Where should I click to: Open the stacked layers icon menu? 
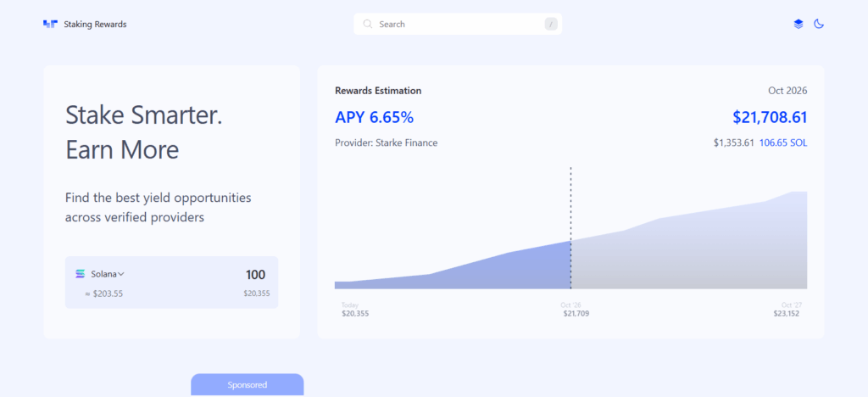[798, 25]
